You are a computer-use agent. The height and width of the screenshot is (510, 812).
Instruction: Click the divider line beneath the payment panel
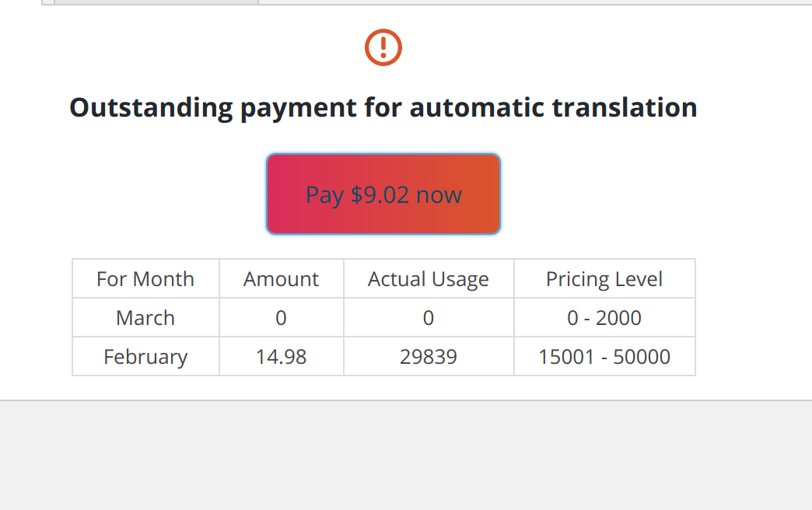click(404, 400)
